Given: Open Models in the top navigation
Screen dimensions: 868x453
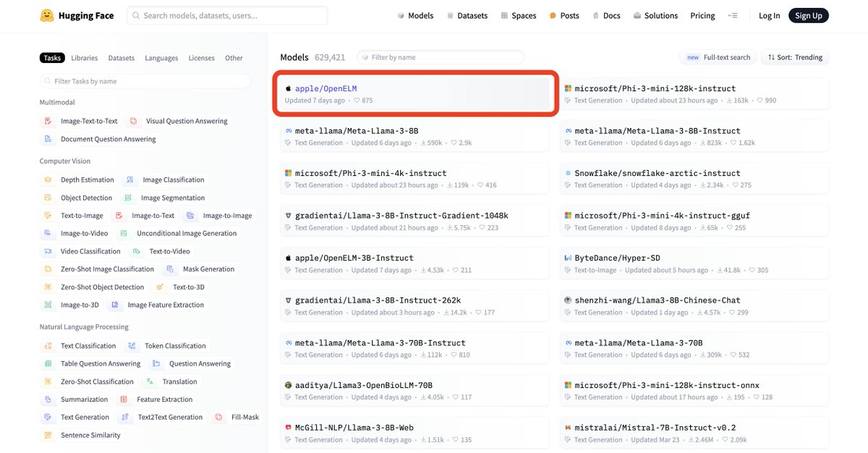Looking at the screenshot, I should tap(416, 15).
